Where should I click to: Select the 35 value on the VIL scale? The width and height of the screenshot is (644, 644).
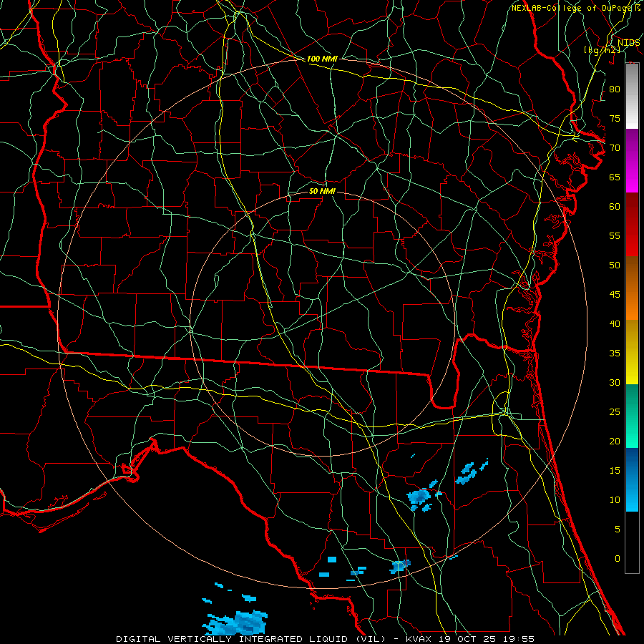tap(615, 353)
